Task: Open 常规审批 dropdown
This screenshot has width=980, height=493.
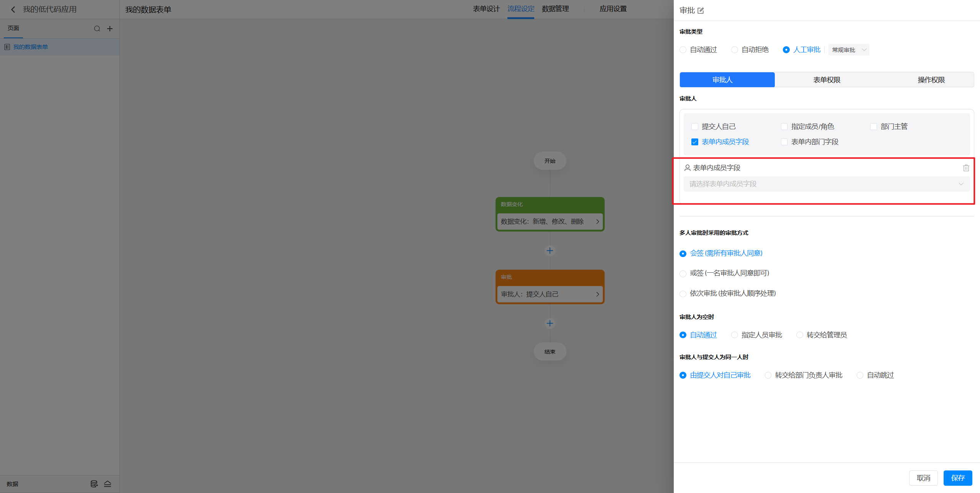Action: 848,50
